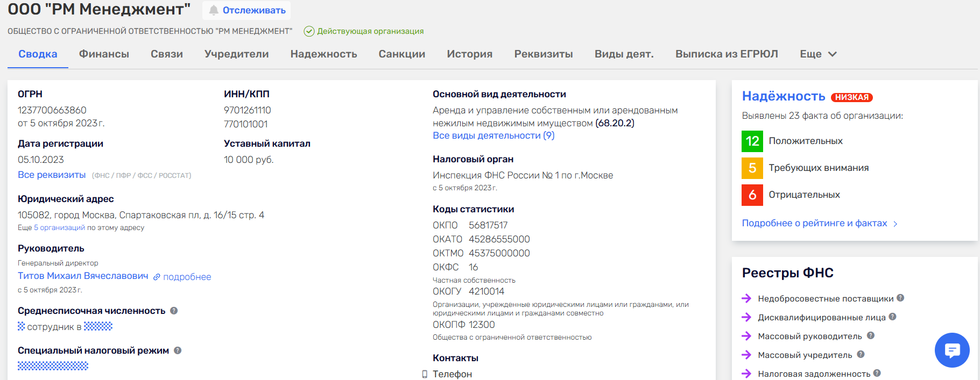Screen dimensions: 980x380
Task: Open the Учредители tab
Action: tap(236, 54)
